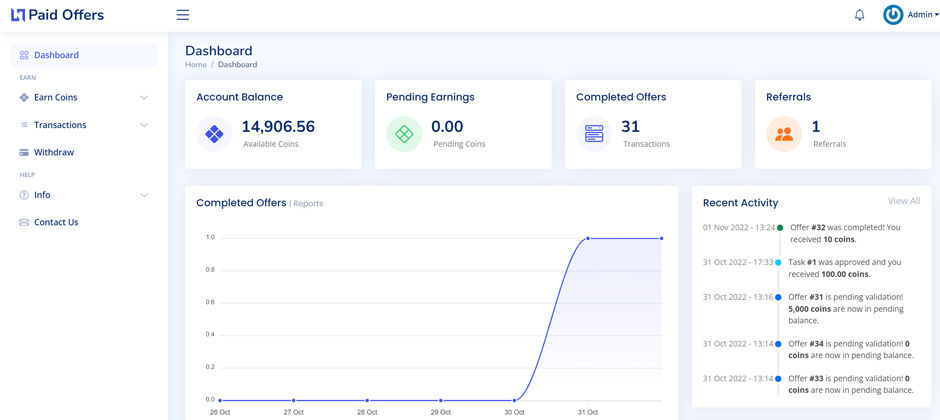Open Contact Us from the sidebar
The image size is (940, 420).
pos(56,222)
